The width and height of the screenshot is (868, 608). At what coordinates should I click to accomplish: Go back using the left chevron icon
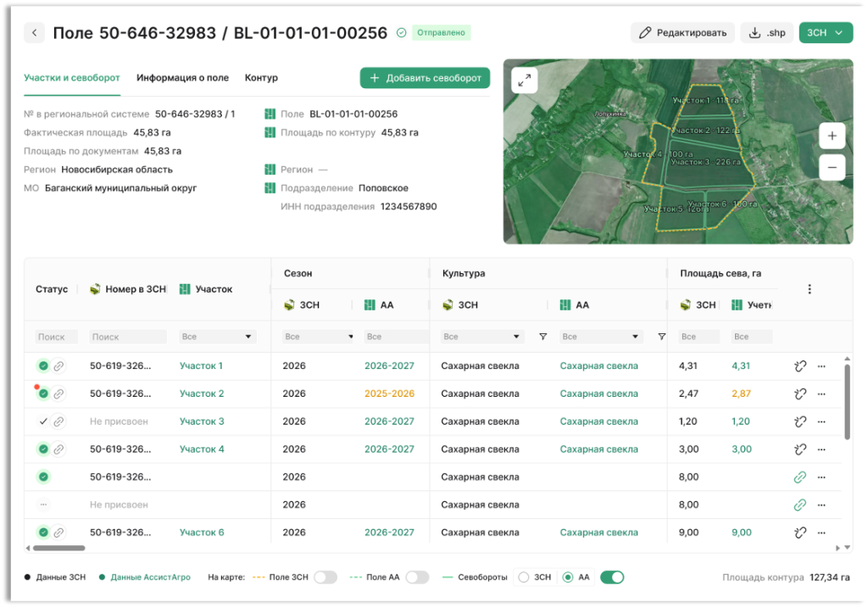click(x=34, y=33)
